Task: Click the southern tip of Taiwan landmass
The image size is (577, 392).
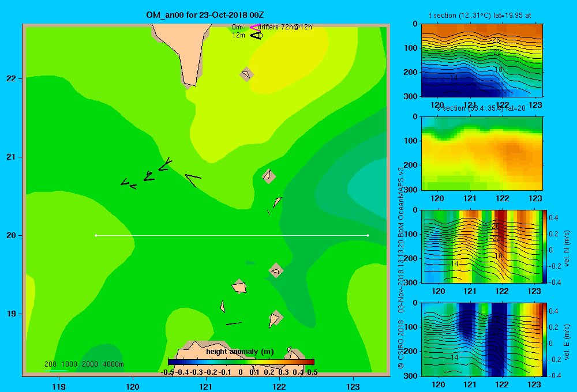Action: tap(190, 84)
